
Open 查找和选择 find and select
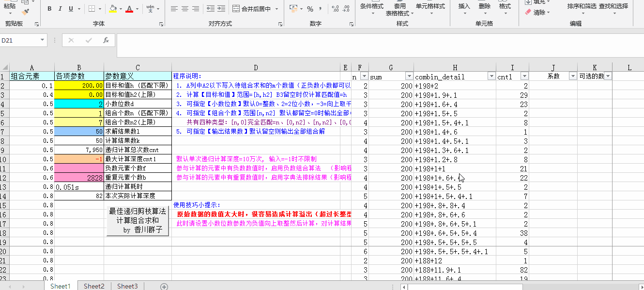pos(613,8)
